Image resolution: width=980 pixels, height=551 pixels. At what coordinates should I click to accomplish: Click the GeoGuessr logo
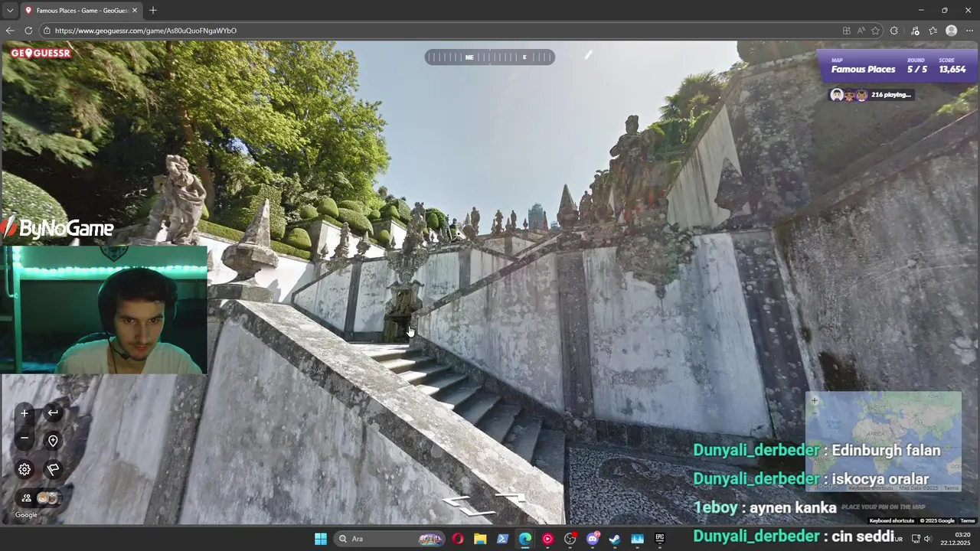pos(41,54)
